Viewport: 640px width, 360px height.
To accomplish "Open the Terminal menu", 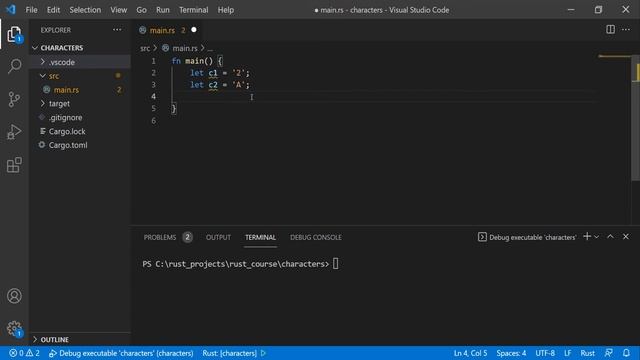I will point(193,10).
